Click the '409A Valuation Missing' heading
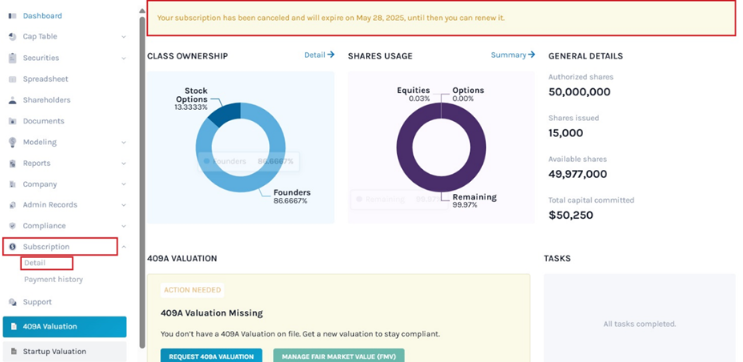Image resolution: width=743 pixels, height=362 pixels. [x=212, y=313]
